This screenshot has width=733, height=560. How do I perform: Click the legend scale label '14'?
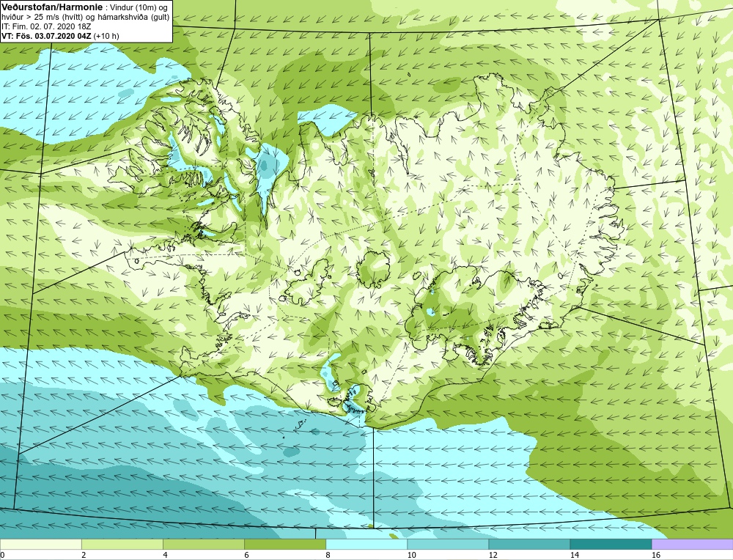tap(575, 555)
